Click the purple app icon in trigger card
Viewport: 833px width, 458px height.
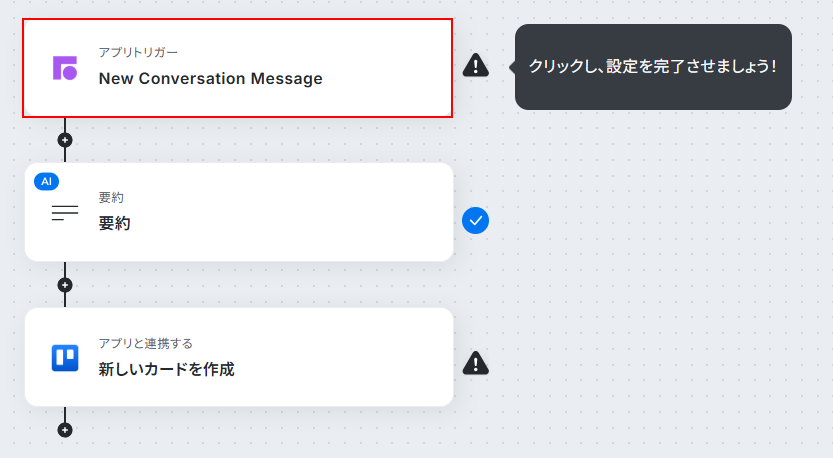[65, 68]
